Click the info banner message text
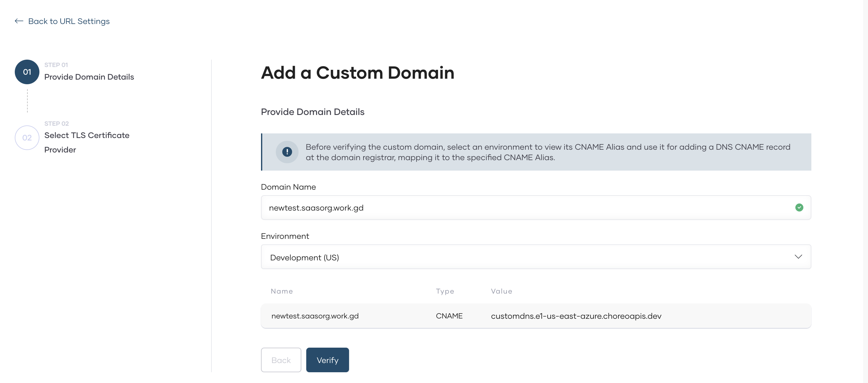 point(548,152)
